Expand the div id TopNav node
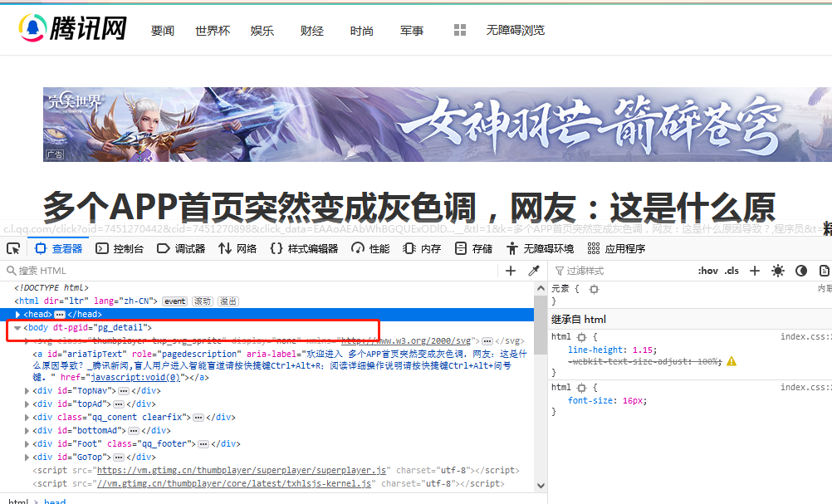Image resolution: width=832 pixels, height=504 pixels. point(27,391)
